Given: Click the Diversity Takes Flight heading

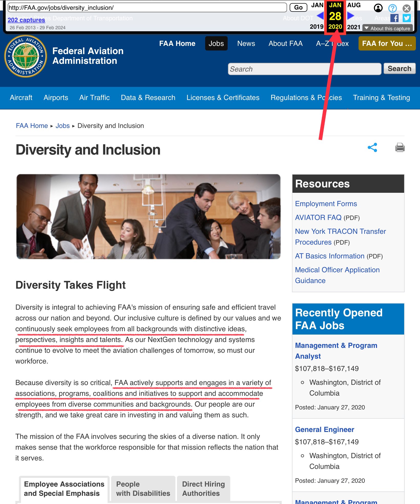Looking at the screenshot, I should tap(70, 285).
